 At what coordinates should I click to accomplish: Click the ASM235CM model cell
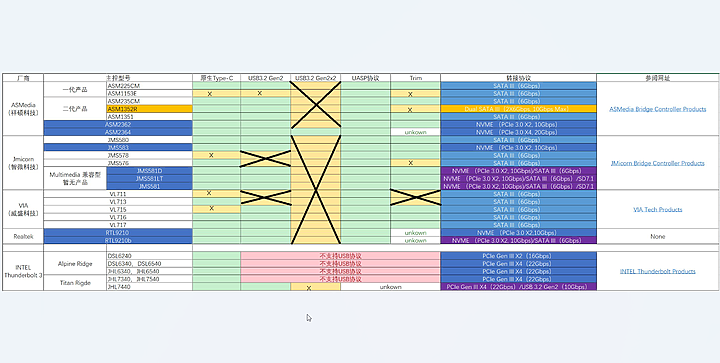tap(149, 101)
